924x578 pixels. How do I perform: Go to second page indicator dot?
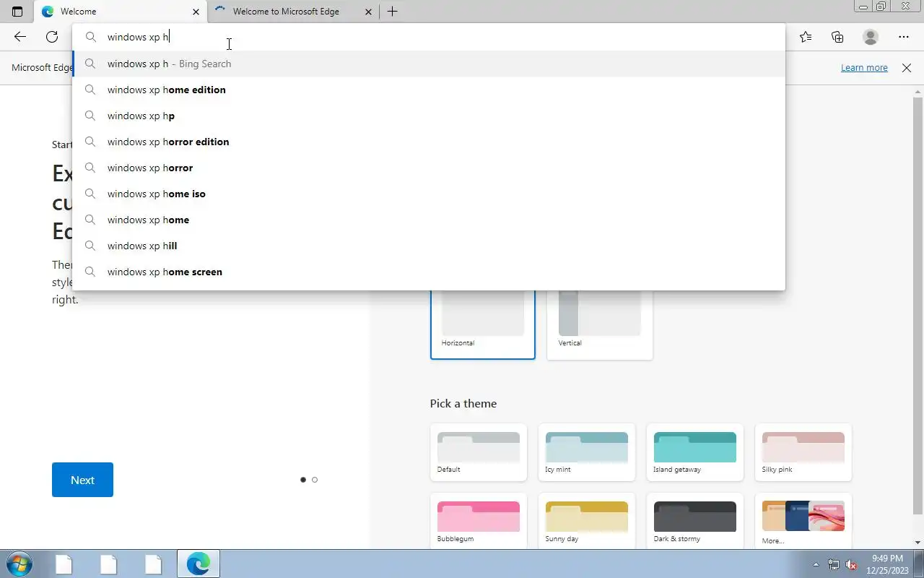coord(315,480)
